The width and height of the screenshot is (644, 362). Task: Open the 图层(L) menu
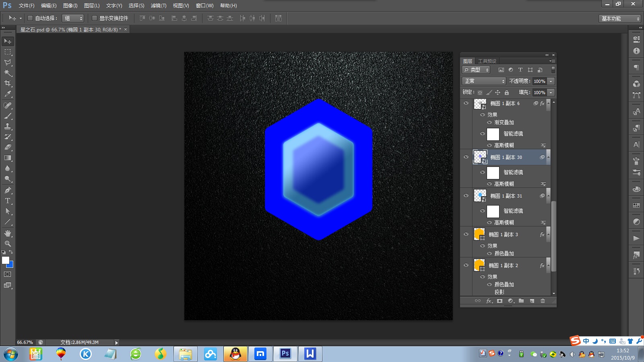pyautogui.click(x=92, y=6)
